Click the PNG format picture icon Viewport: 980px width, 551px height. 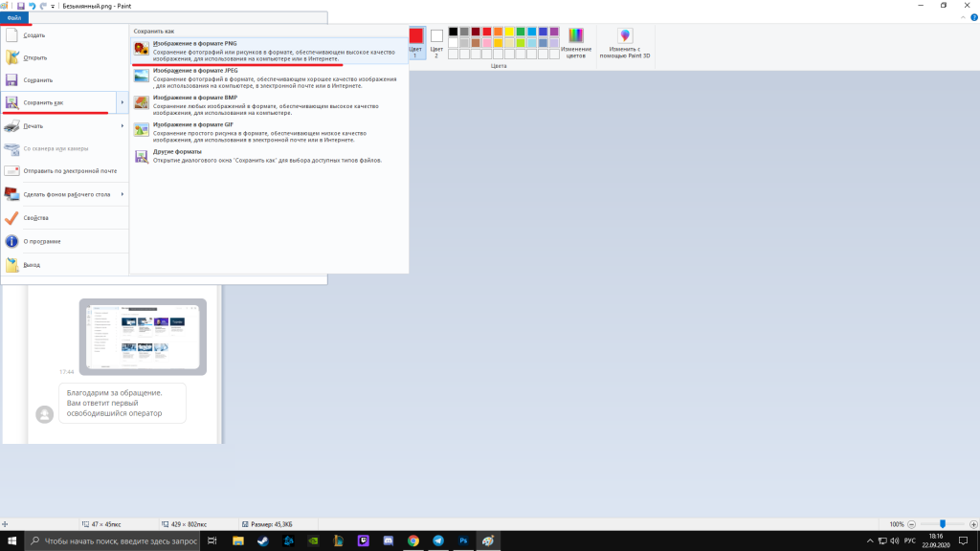tap(142, 49)
